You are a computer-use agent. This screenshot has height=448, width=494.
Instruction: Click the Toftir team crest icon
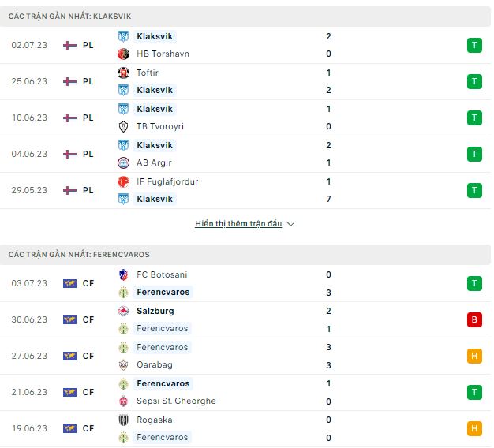[x=123, y=73]
